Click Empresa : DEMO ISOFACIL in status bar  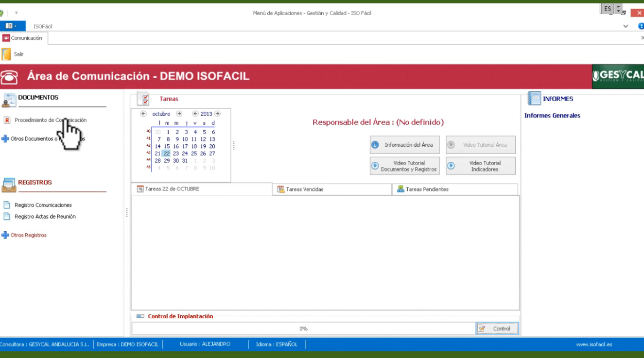(127, 344)
